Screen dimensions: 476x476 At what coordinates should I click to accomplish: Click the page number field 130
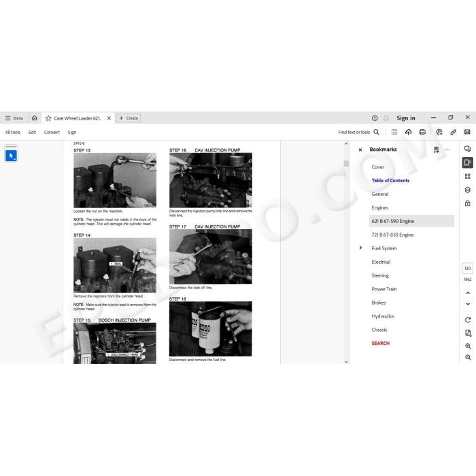468,269
